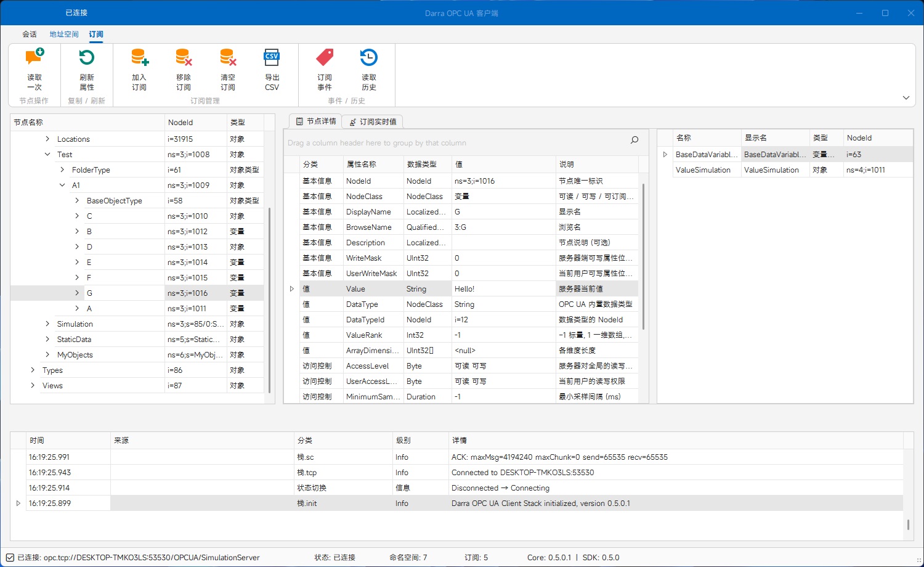Screen dimensions: 924x567
Task: Click the 清空订阅 clear subscriptions icon
Action: [x=228, y=57]
